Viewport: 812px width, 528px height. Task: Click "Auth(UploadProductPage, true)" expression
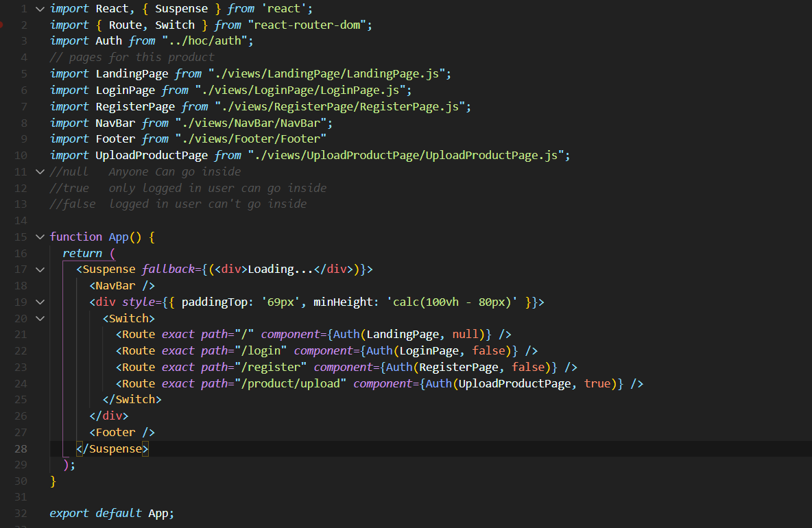521,384
